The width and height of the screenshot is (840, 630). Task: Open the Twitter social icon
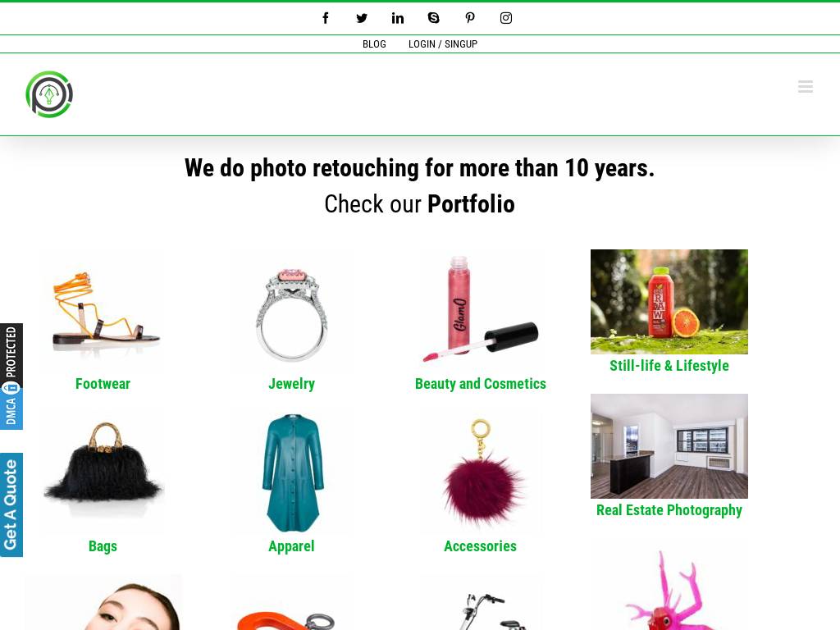pyautogui.click(x=362, y=18)
